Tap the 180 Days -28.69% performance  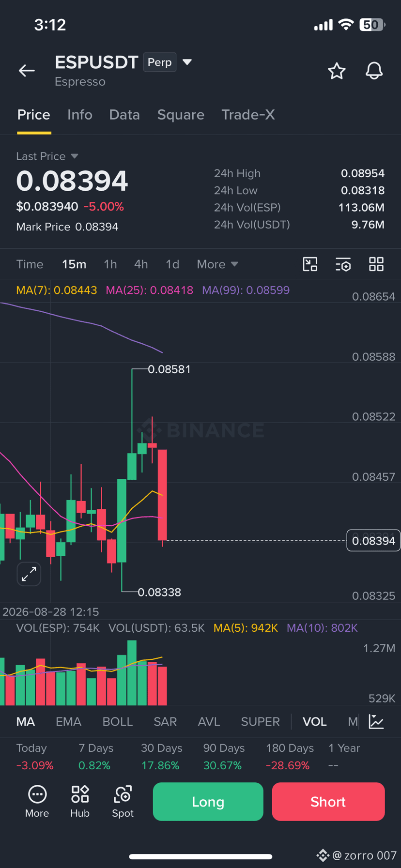point(290,757)
